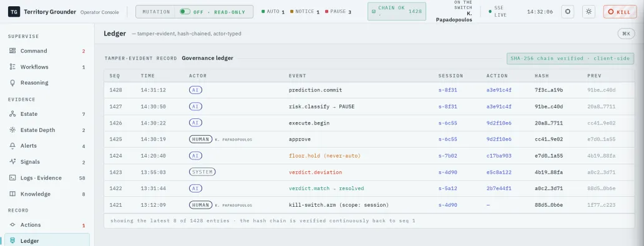This screenshot has width=644, height=246.
Task: Switch theme with the sun icon
Action: click(x=589, y=12)
